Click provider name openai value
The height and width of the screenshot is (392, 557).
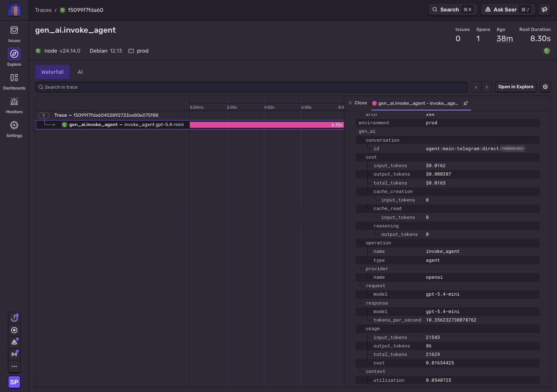point(434,277)
